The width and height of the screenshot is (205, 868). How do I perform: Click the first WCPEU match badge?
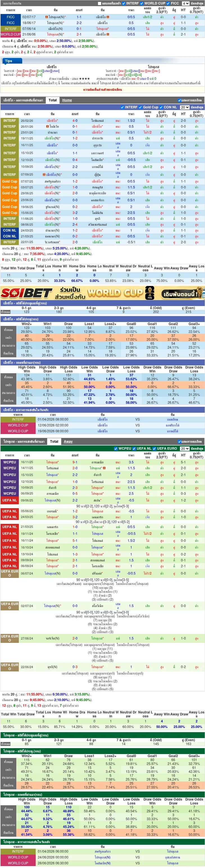coord(10,462)
